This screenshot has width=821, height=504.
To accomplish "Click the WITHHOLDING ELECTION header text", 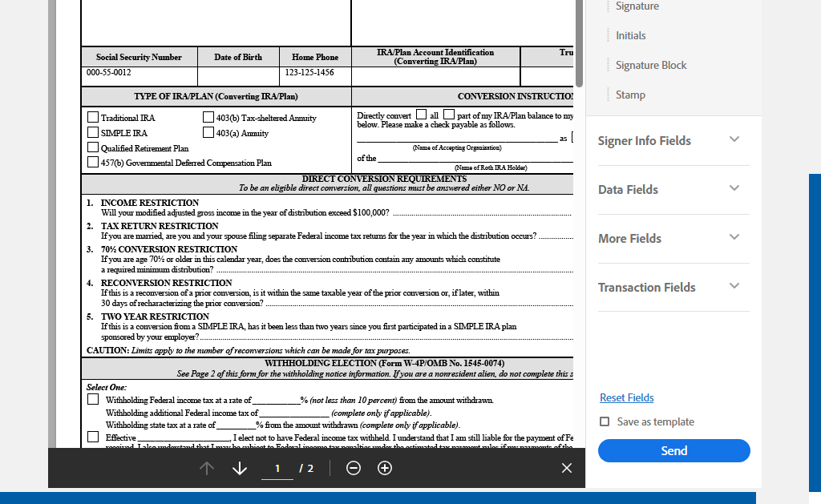I will click(x=385, y=363).
